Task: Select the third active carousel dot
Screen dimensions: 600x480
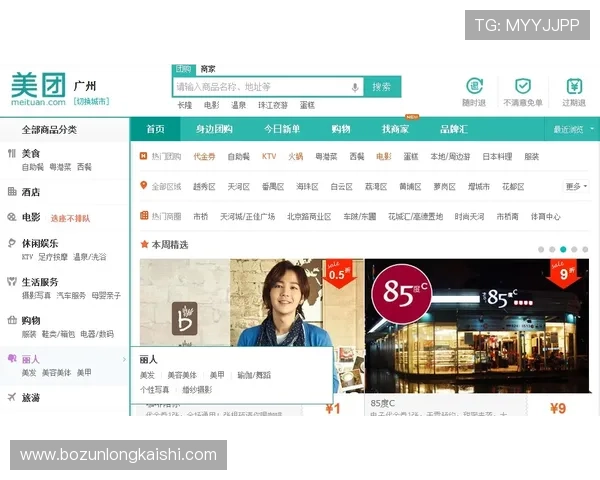Action: point(563,250)
